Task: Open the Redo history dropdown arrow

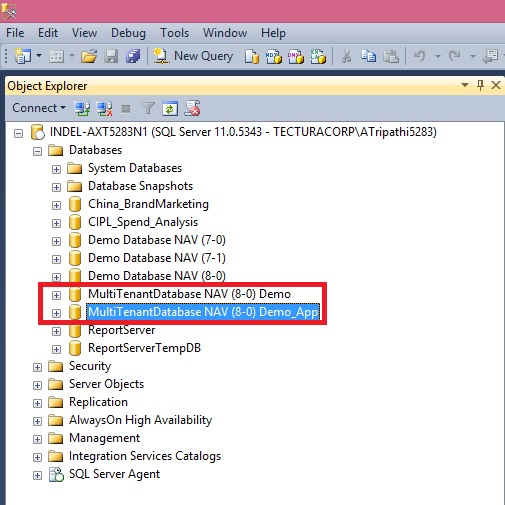Action: [x=472, y=56]
